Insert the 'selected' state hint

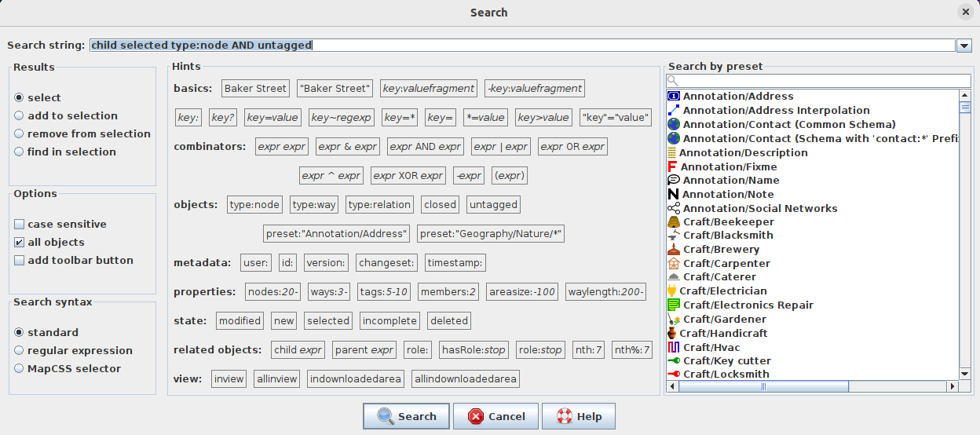click(x=328, y=320)
